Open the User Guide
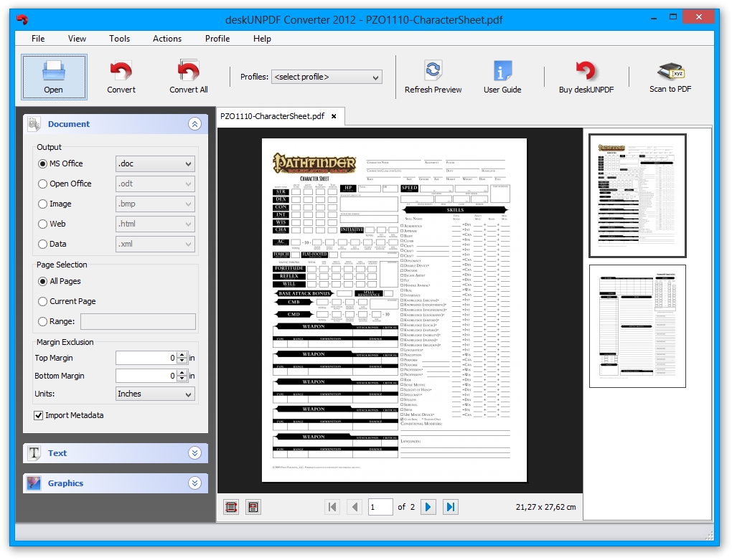732x560 pixels. [x=502, y=77]
